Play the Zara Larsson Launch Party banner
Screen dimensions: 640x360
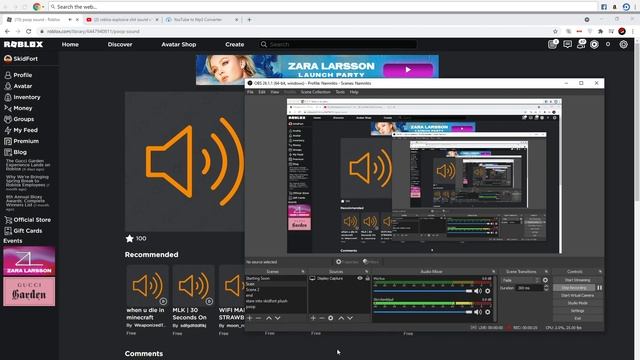point(408,70)
